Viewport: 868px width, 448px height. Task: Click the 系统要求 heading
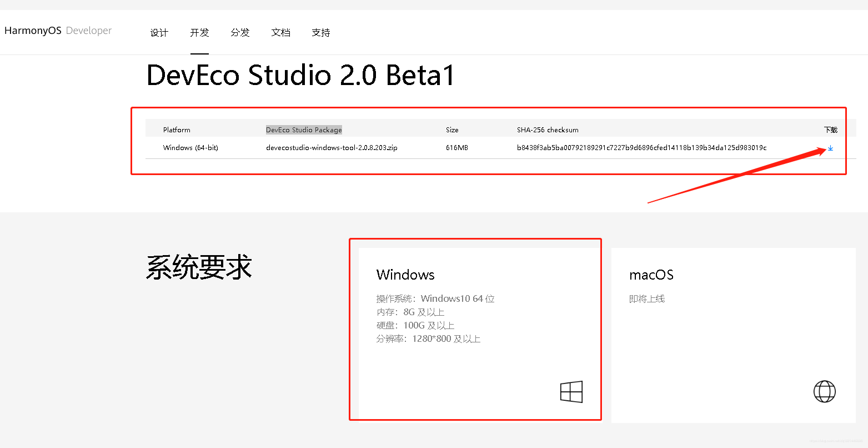(x=199, y=267)
